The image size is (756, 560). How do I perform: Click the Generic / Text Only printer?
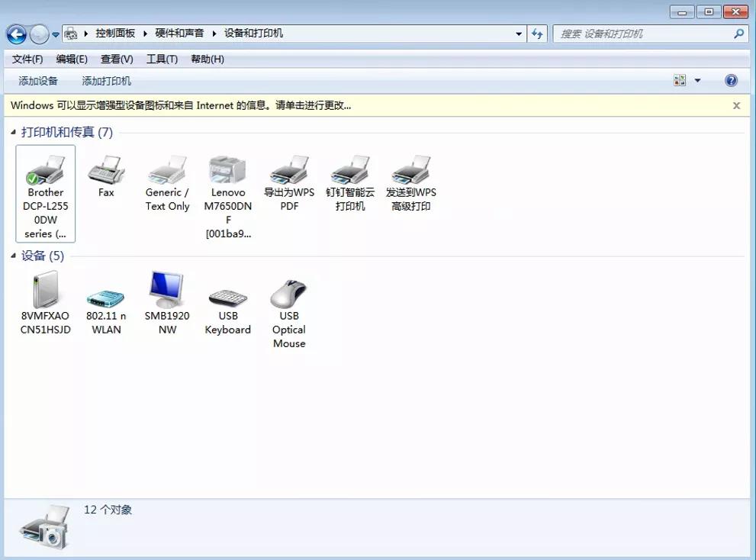pyautogui.click(x=167, y=170)
